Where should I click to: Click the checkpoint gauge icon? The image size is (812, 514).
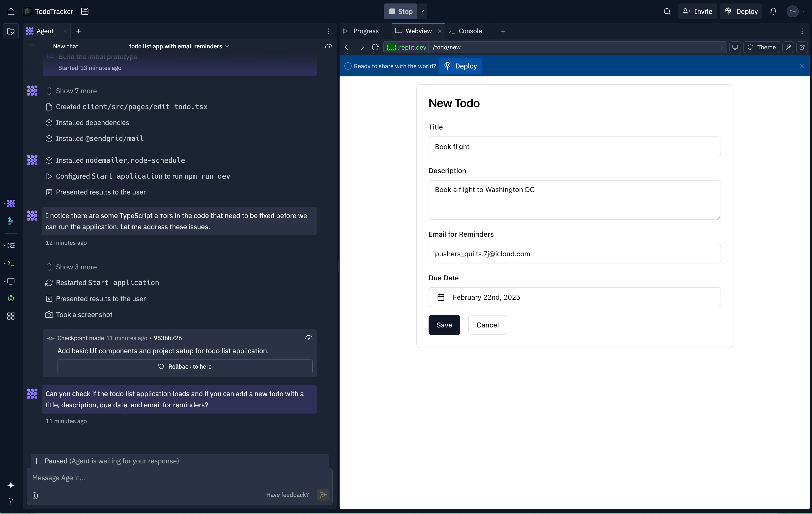point(309,338)
